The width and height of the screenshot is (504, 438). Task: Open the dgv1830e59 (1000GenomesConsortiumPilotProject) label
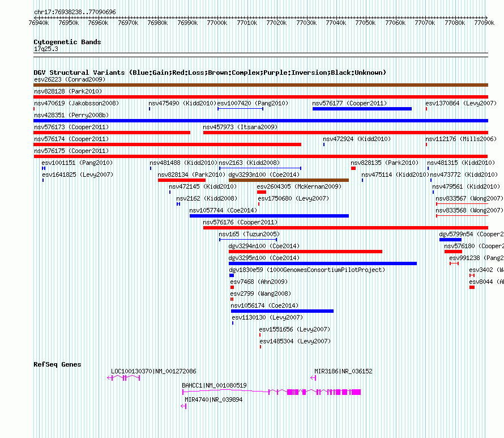[x=307, y=270]
